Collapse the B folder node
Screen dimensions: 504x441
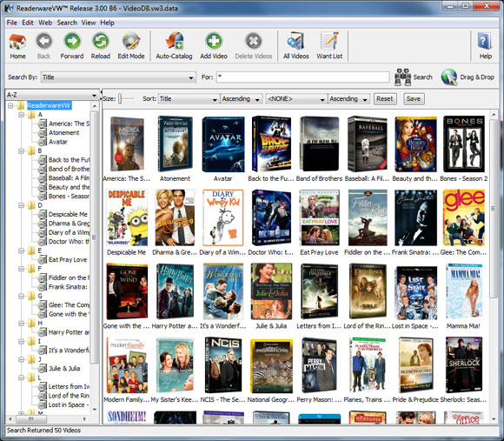[21, 150]
